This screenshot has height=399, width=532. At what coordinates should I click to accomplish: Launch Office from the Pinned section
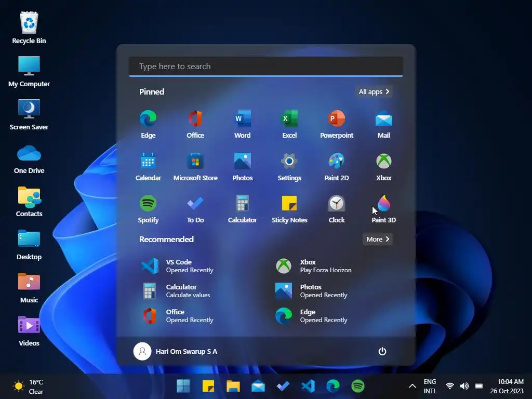[x=195, y=124]
